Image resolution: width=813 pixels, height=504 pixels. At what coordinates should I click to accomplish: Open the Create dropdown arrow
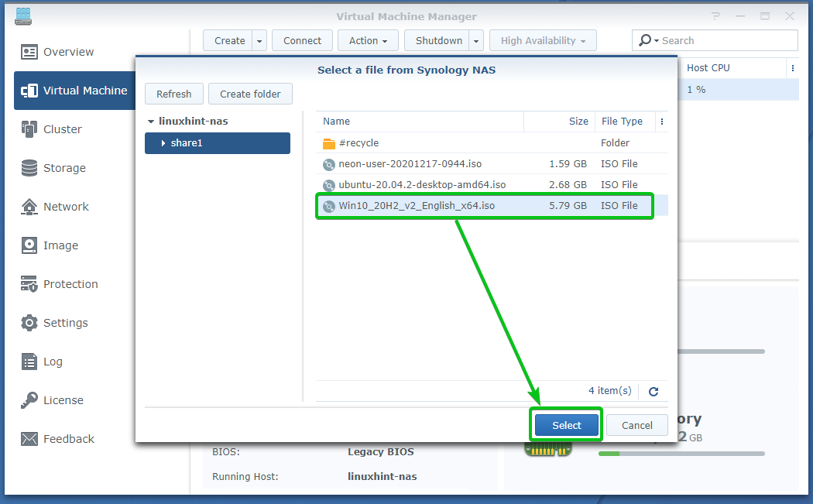259,40
